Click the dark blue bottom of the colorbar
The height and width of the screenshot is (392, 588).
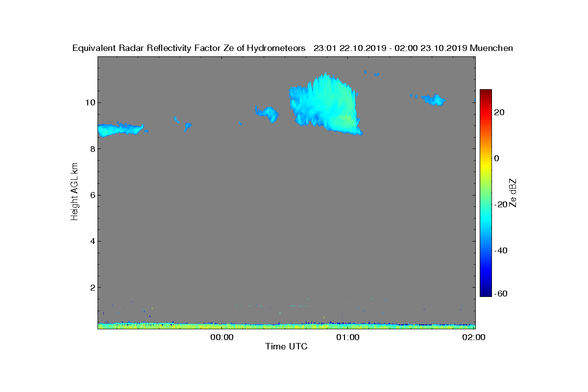point(486,293)
